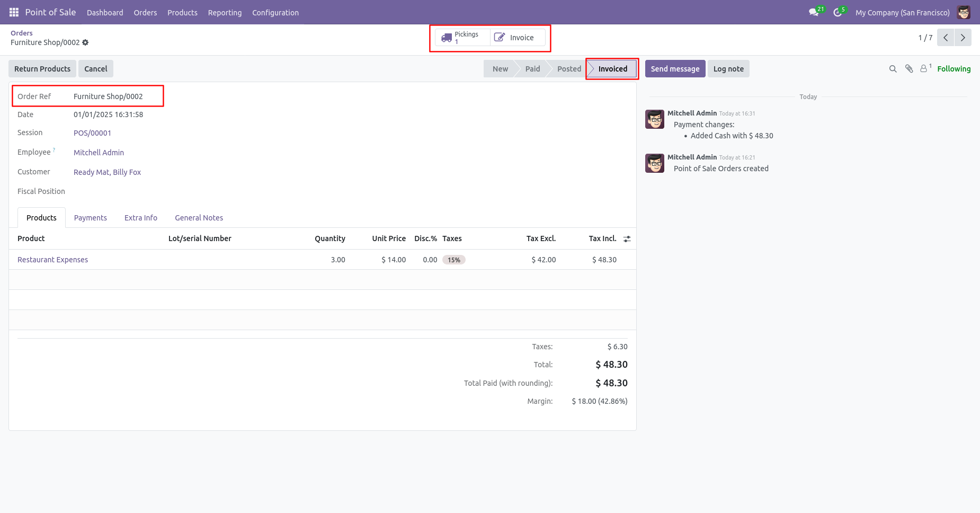This screenshot has height=513, width=980.
Task: Click margin value $ 18.00 (42.86%)
Action: (600, 401)
